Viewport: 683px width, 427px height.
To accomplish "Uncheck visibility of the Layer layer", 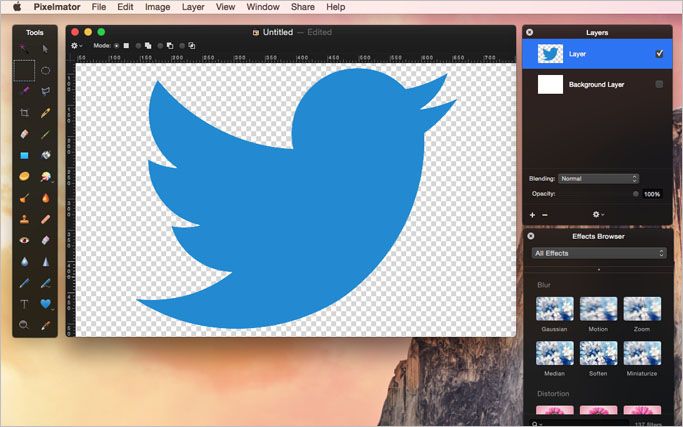I will click(x=659, y=54).
